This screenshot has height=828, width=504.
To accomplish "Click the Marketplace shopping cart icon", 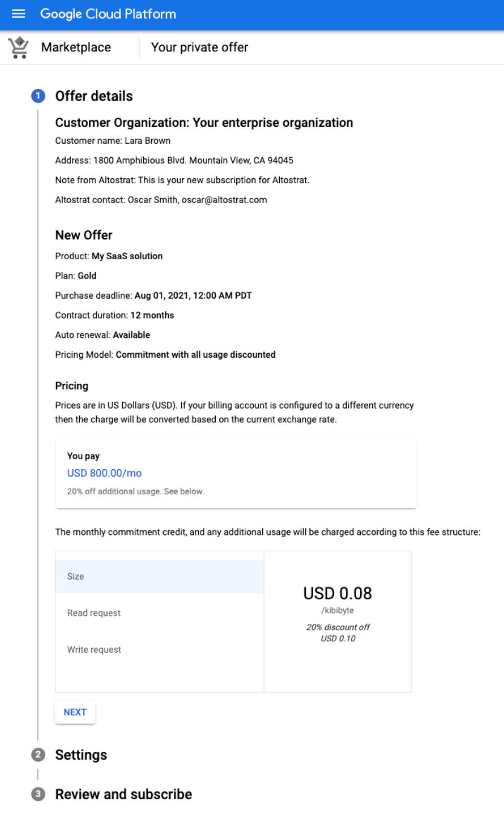I will (x=19, y=47).
